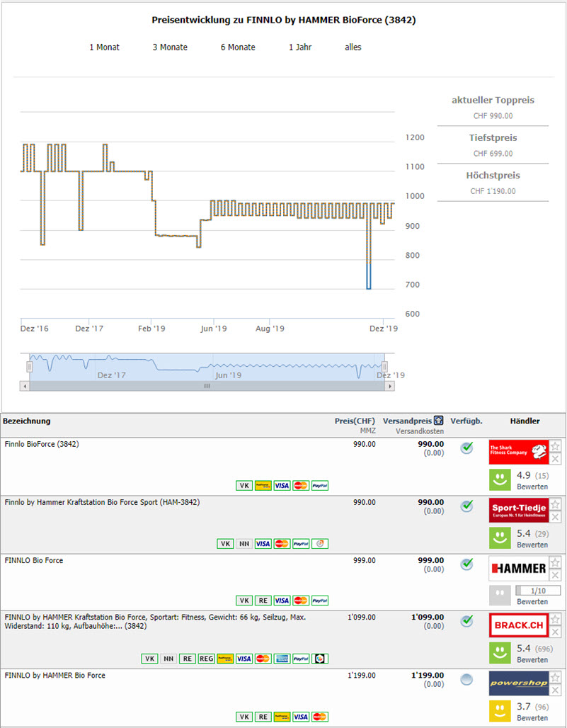This screenshot has width=567, height=728.
Task: Open the Sport-Tiedje merchant logo
Action: (x=517, y=510)
